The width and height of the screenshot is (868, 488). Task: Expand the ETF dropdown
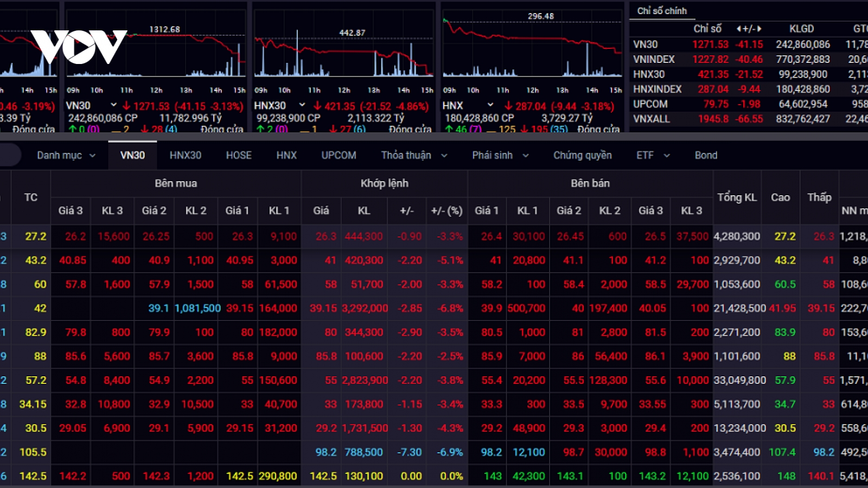coord(653,155)
